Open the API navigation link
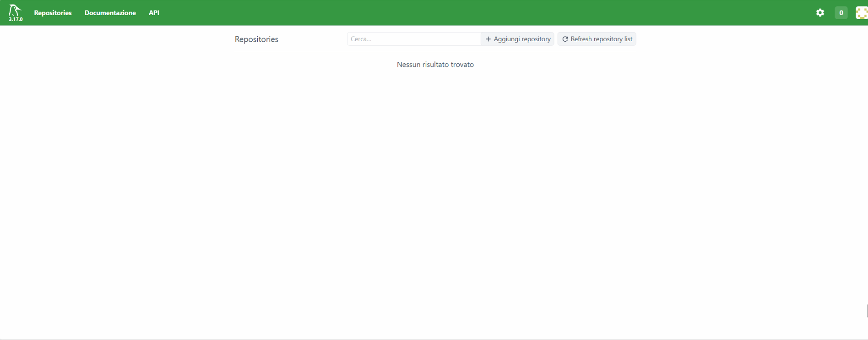 coord(154,13)
